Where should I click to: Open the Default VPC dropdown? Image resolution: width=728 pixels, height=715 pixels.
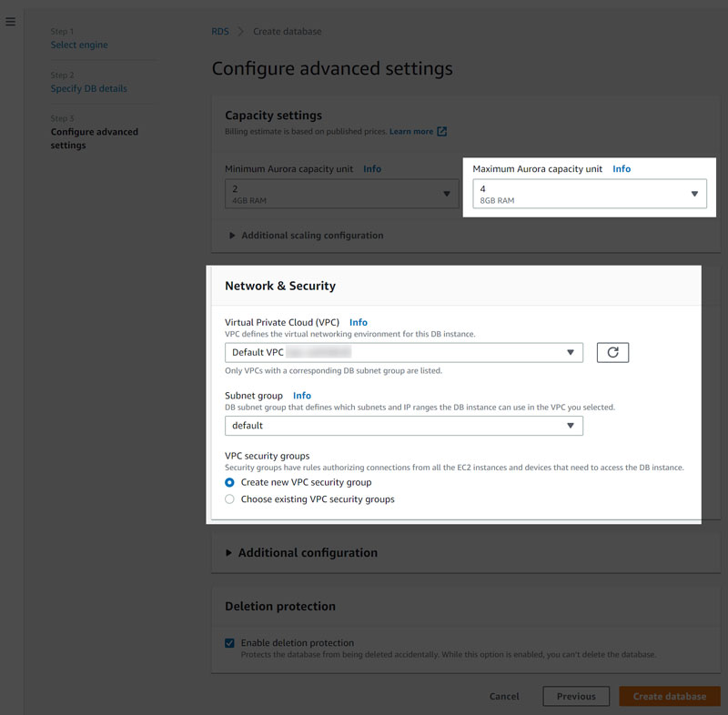coord(404,353)
